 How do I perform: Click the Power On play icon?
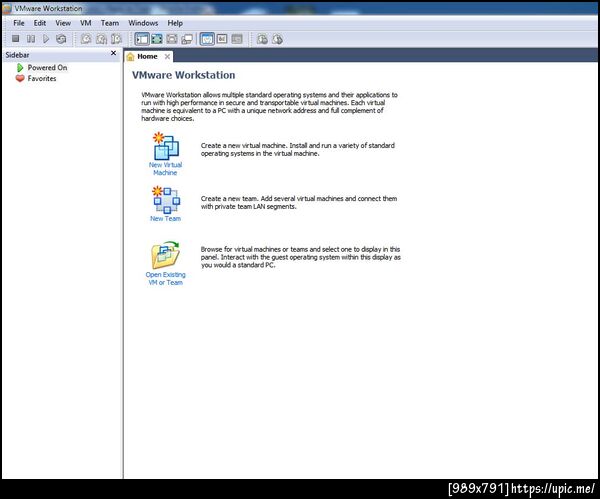click(46, 39)
